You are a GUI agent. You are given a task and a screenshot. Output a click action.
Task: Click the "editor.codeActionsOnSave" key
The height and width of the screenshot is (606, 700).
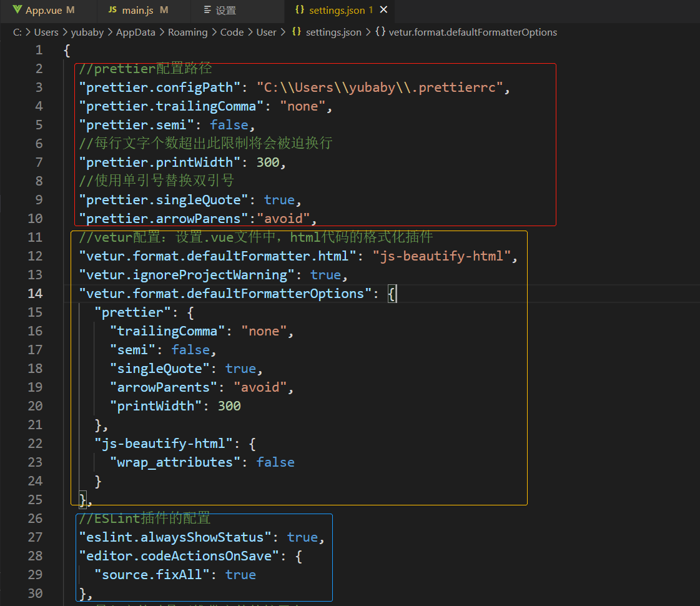[x=179, y=556]
